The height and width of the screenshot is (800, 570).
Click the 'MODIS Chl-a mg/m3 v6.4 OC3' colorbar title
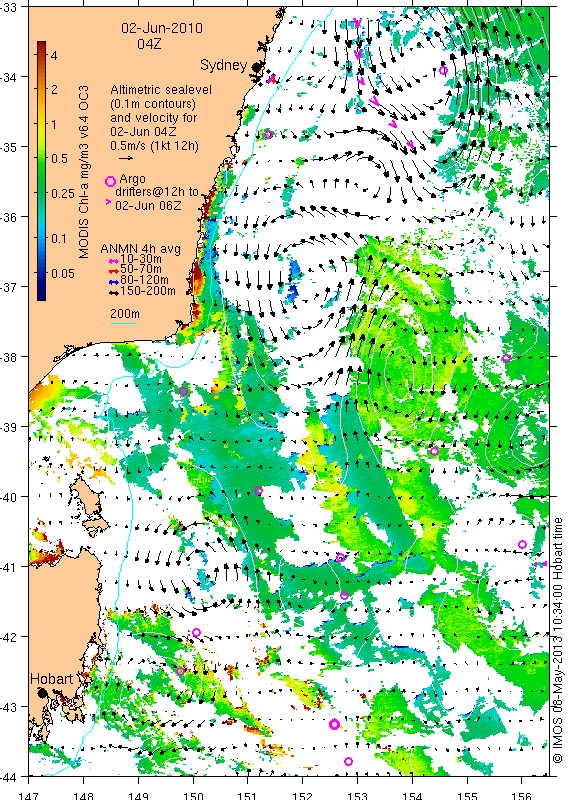tap(84, 172)
